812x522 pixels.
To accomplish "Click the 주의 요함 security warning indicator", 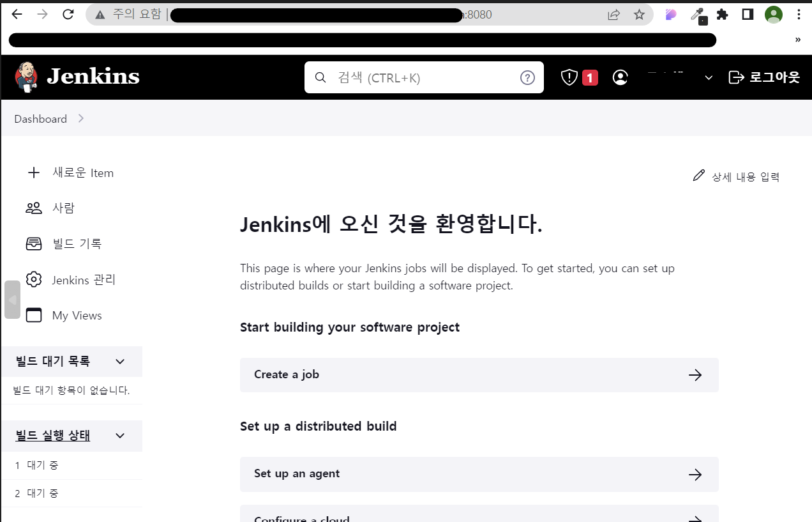I will click(x=128, y=15).
